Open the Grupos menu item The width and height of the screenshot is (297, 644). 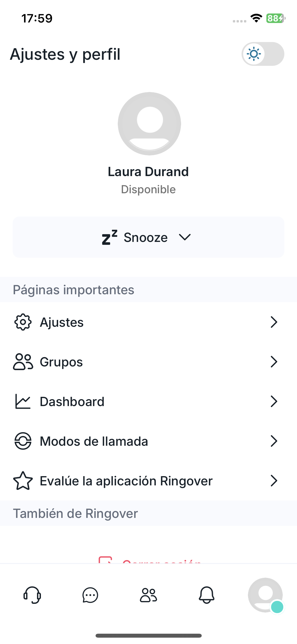61,362
